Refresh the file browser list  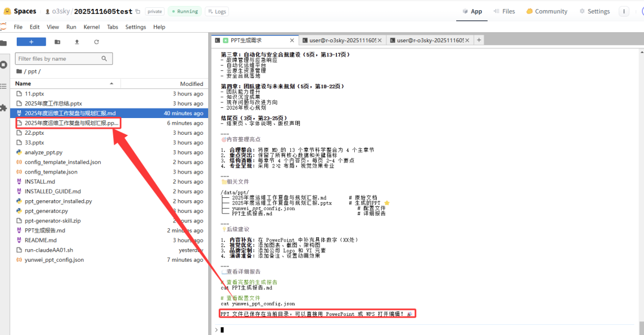point(97,42)
